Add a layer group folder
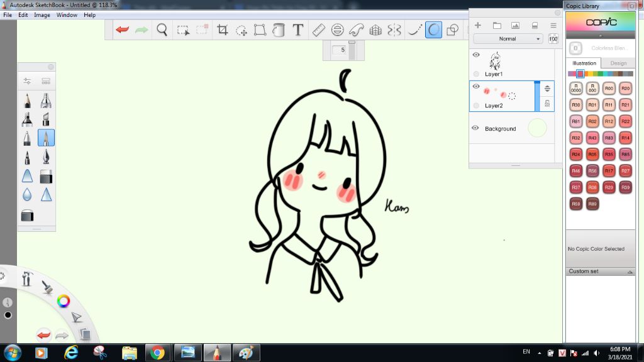This screenshot has width=644, height=362. tap(497, 25)
